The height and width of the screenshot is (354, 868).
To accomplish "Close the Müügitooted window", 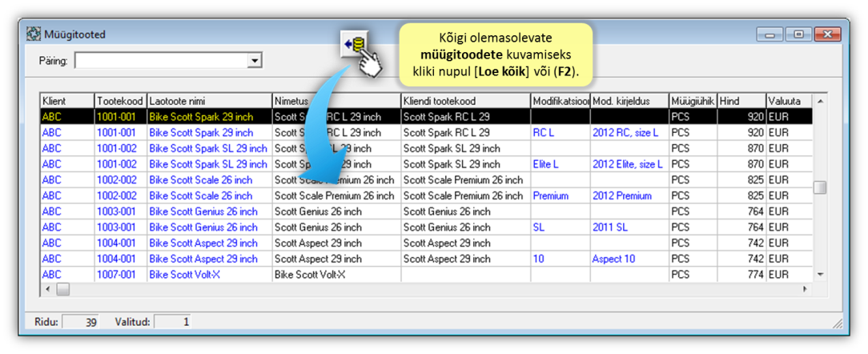I will point(828,34).
